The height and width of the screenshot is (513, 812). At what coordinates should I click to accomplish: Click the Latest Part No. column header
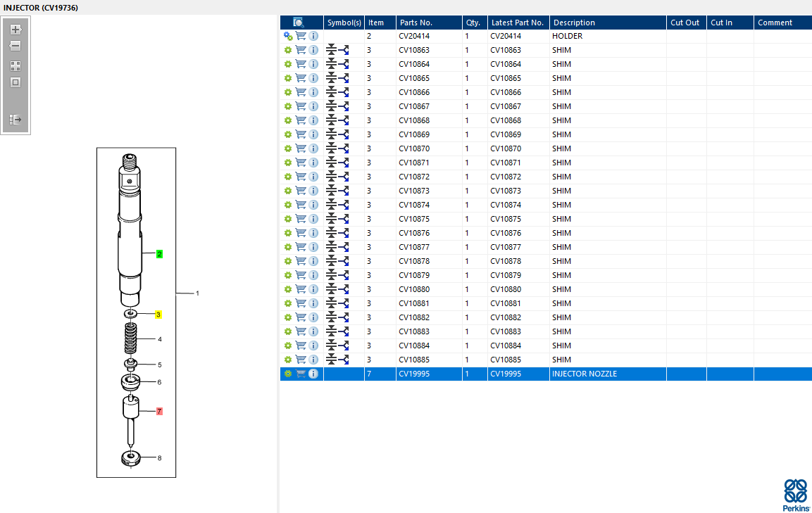(518, 23)
